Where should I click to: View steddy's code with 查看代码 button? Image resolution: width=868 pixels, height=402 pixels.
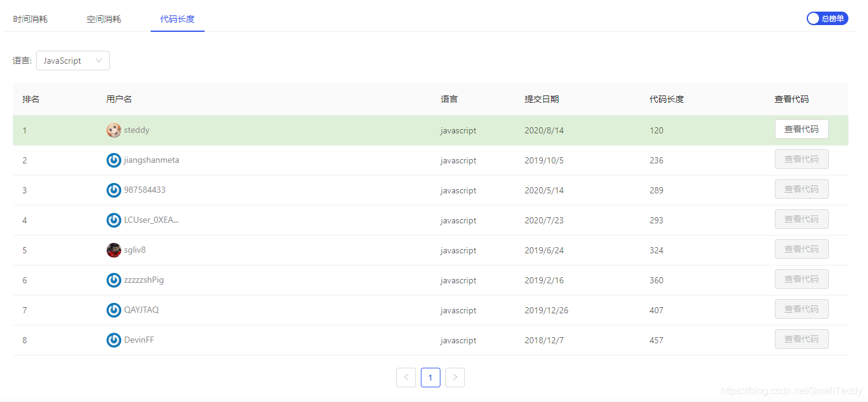point(801,129)
